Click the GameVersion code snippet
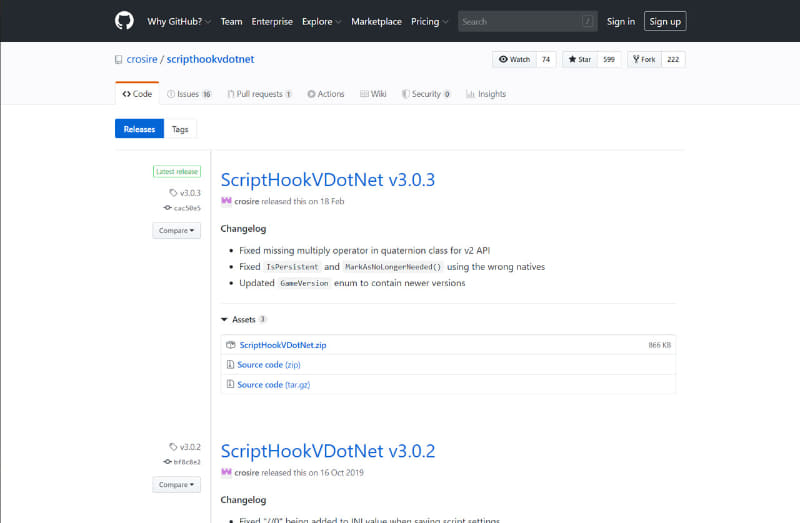The width and height of the screenshot is (800, 523). pos(304,283)
